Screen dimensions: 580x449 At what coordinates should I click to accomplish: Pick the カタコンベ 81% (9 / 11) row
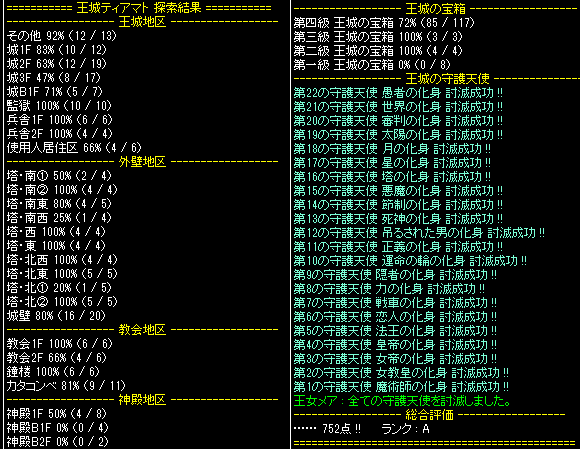click(66, 386)
